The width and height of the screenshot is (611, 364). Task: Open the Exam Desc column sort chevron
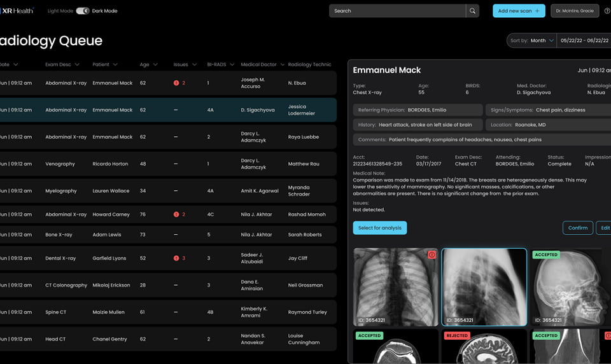tap(77, 65)
